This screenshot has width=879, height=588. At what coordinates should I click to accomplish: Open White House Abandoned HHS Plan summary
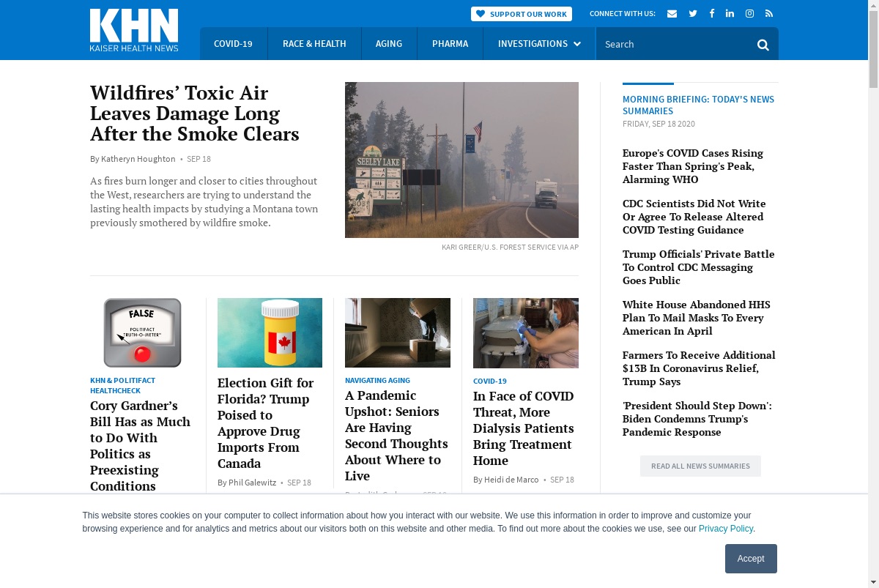(x=697, y=318)
